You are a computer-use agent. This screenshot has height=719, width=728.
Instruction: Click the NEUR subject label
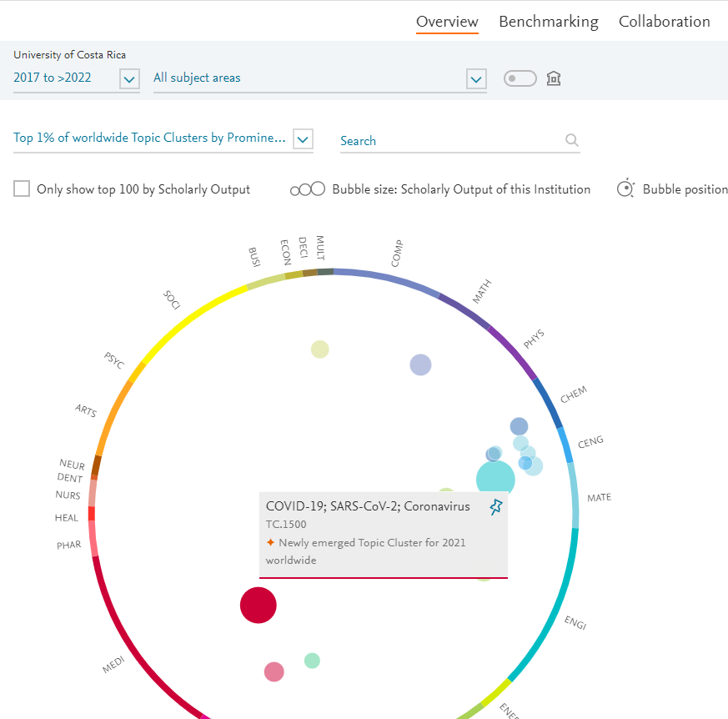click(x=72, y=464)
